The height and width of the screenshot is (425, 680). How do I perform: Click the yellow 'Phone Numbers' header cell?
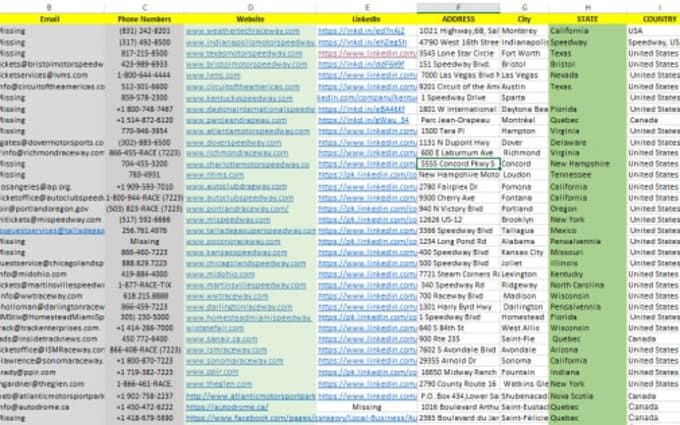(144, 19)
